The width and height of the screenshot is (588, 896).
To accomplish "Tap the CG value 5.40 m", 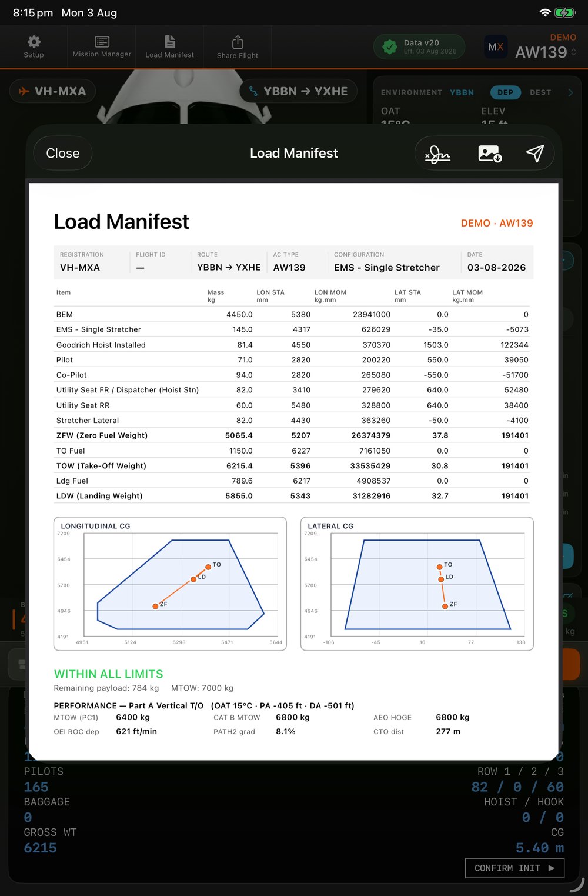I will pyautogui.click(x=540, y=848).
